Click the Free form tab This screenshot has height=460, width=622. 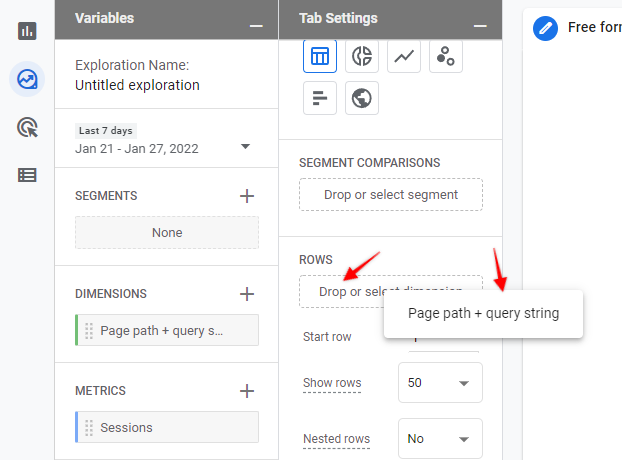(x=595, y=27)
